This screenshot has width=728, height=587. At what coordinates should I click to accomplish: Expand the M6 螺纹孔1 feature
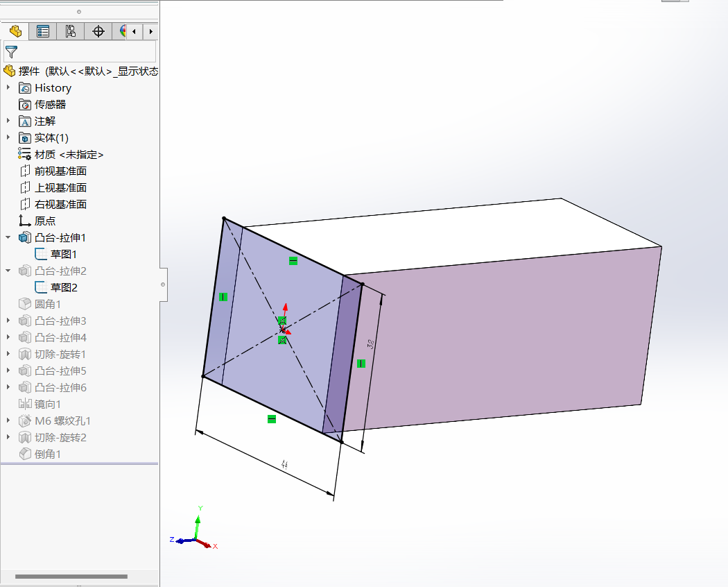(x=8, y=420)
